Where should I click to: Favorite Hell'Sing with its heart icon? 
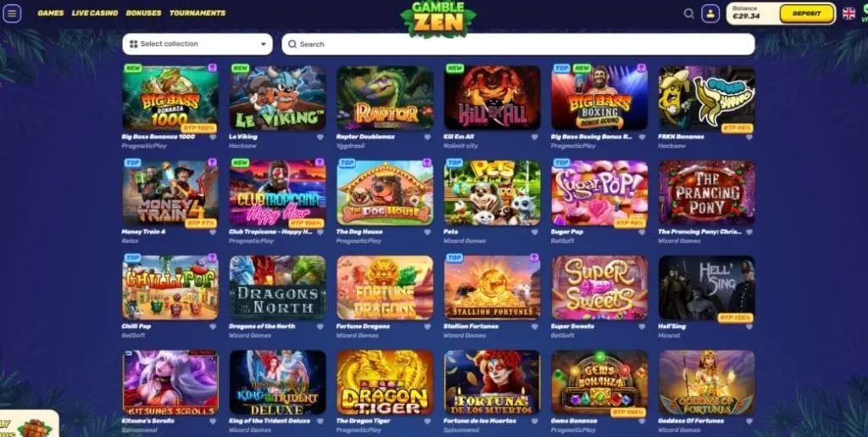[x=749, y=327]
